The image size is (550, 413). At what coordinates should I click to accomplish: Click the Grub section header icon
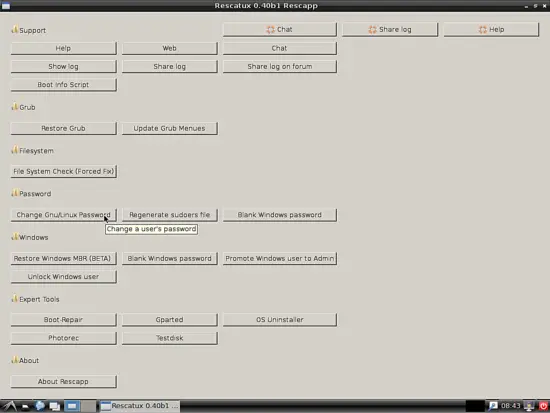coord(14,106)
